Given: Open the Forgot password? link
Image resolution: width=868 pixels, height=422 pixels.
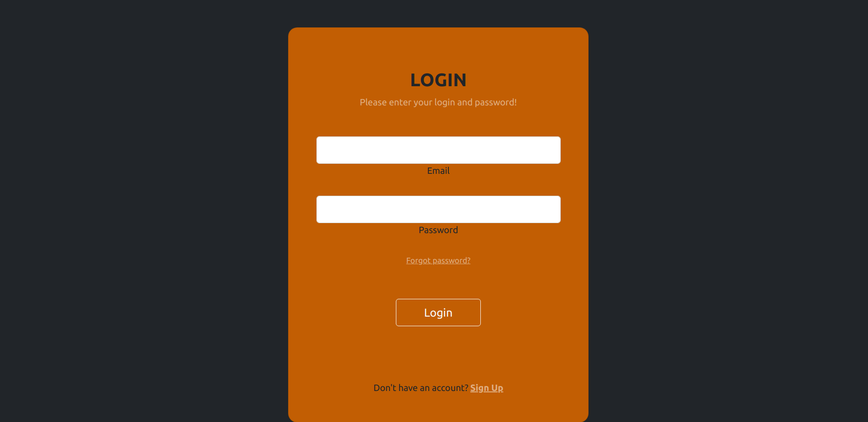Looking at the screenshot, I should (438, 260).
